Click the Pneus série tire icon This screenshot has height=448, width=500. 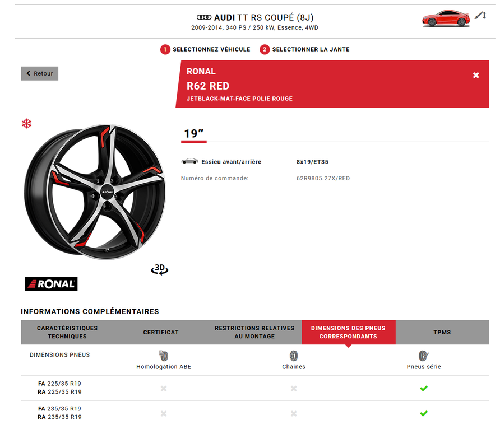click(424, 356)
